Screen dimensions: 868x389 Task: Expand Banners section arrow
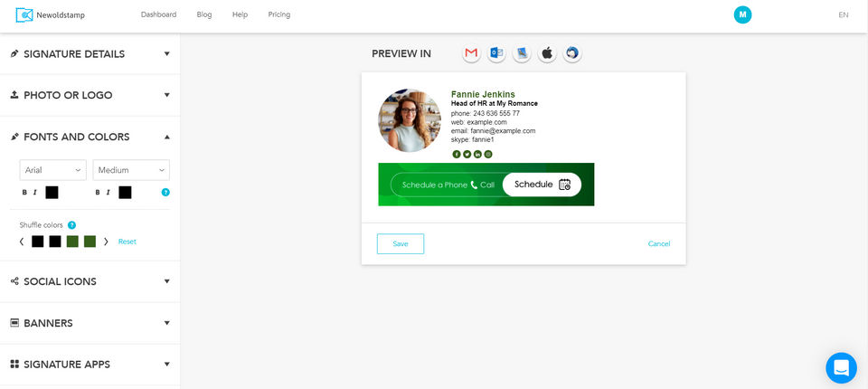coord(166,322)
